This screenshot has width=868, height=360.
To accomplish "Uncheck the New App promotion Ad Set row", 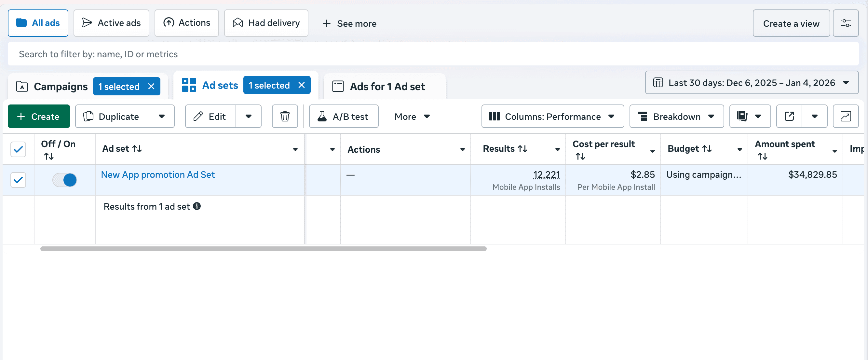I will tap(18, 180).
